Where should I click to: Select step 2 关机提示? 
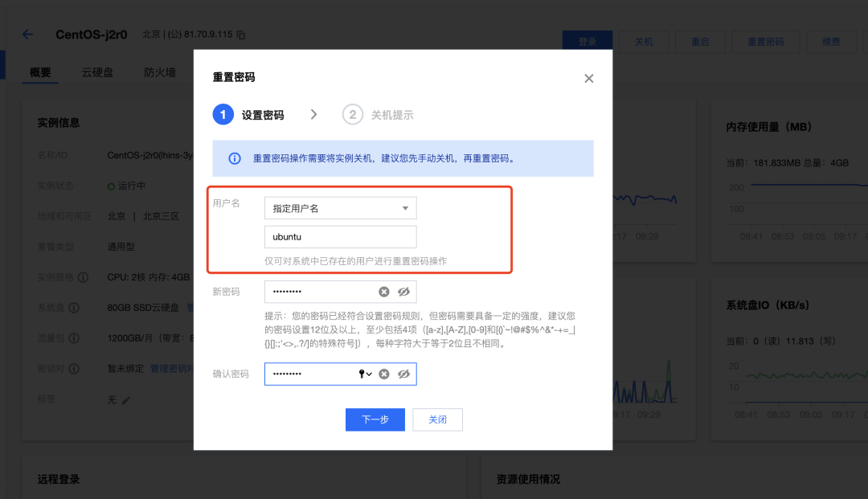(378, 115)
